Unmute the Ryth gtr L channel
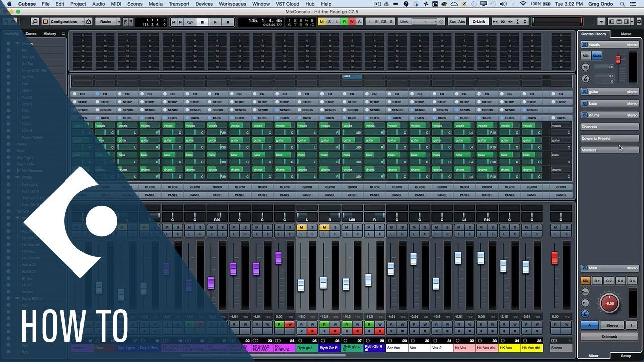 (301, 227)
